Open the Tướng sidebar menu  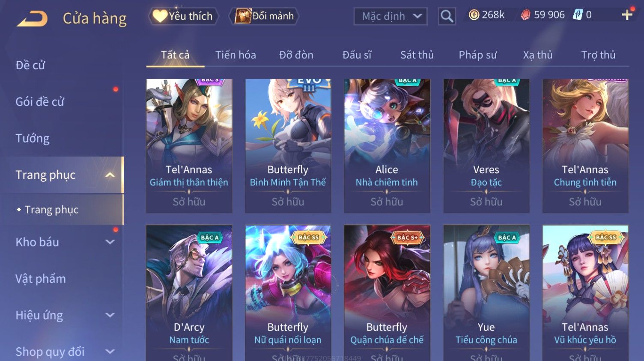coord(33,138)
